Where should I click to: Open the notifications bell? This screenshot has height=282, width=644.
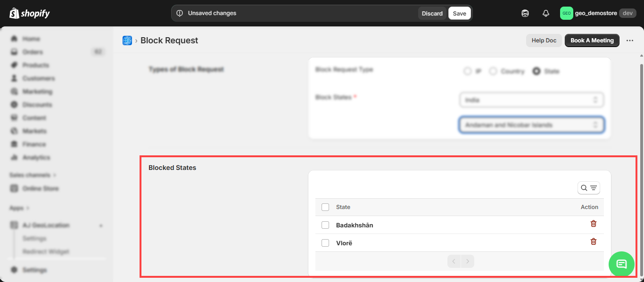pos(545,13)
